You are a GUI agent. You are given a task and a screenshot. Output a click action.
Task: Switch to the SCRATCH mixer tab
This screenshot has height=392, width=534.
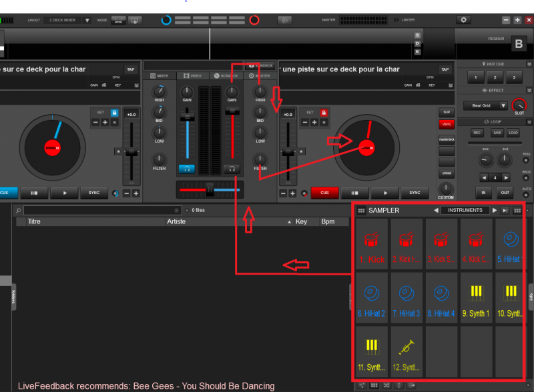(x=227, y=76)
